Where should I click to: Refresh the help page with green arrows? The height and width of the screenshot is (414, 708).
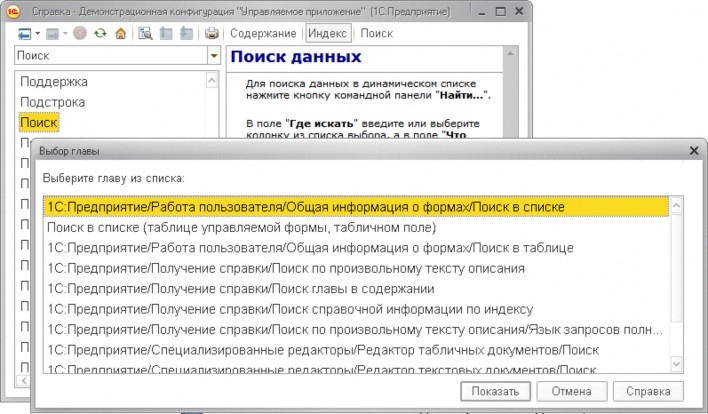100,33
